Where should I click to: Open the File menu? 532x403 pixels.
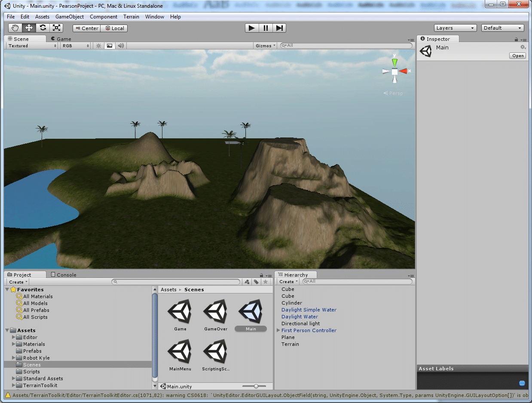click(x=11, y=17)
